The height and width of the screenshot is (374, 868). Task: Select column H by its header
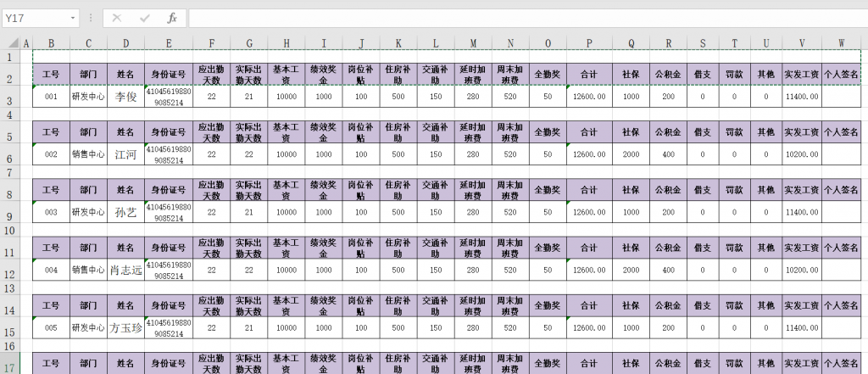[x=287, y=42]
